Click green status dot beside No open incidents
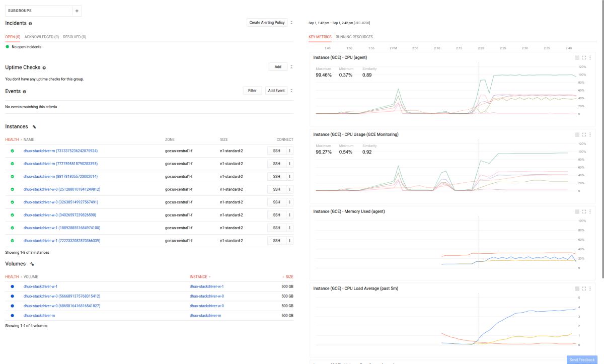 point(8,47)
